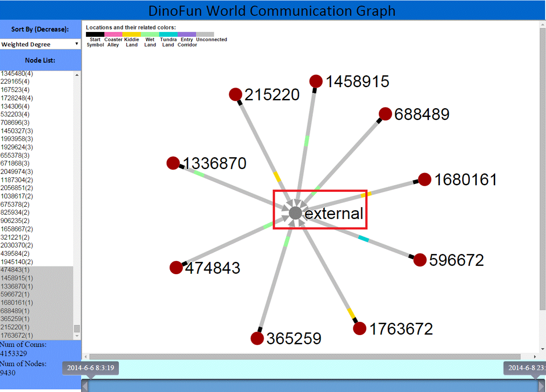
Task: Select the red node 365259
Action: click(x=257, y=338)
